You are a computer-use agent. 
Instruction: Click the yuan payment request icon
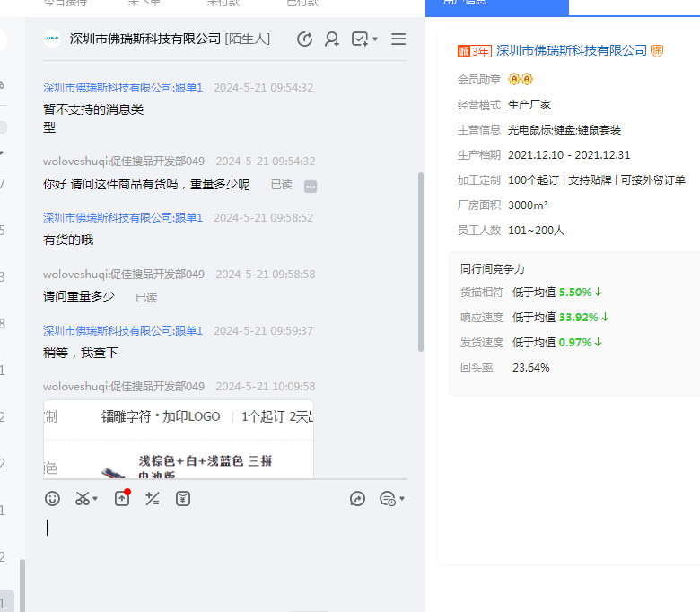coord(183,499)
